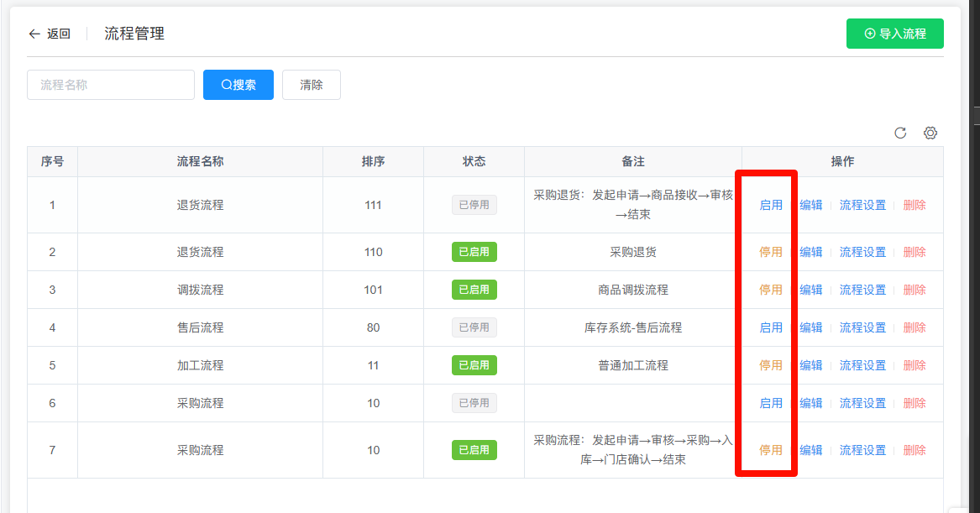This screenshot has height=513, width=980.
Task: Click 编辑 for row 1 退货流程
Action: 810,205
